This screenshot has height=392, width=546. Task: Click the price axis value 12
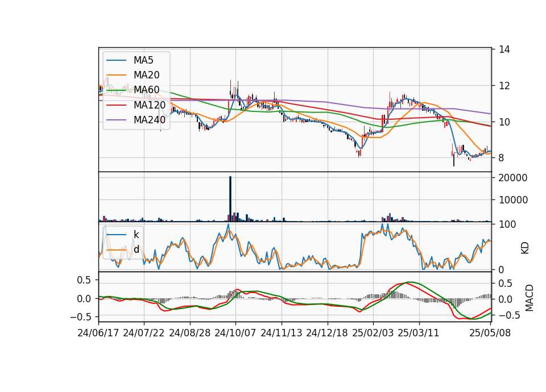(x=504, y=86)
